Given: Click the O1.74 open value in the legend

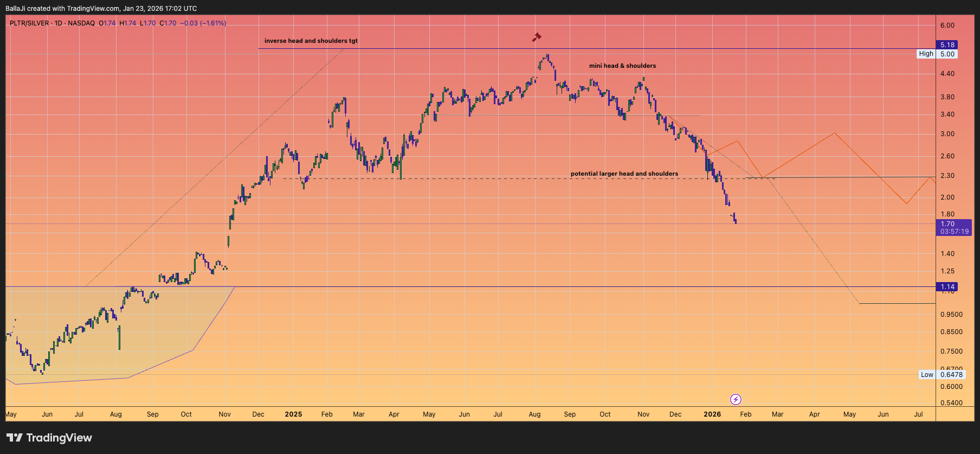Looking at the screenshot, I should 107,23.
